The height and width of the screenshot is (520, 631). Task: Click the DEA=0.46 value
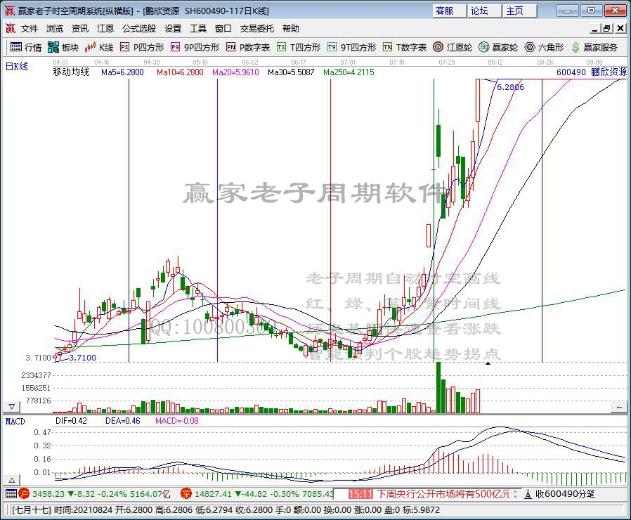pos(123,421)
